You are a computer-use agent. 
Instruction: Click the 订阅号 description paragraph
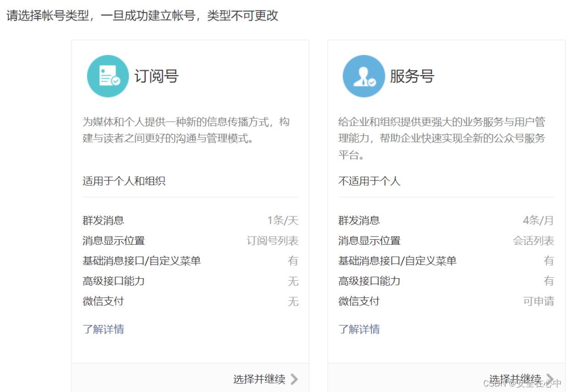(x=186, y=130)
